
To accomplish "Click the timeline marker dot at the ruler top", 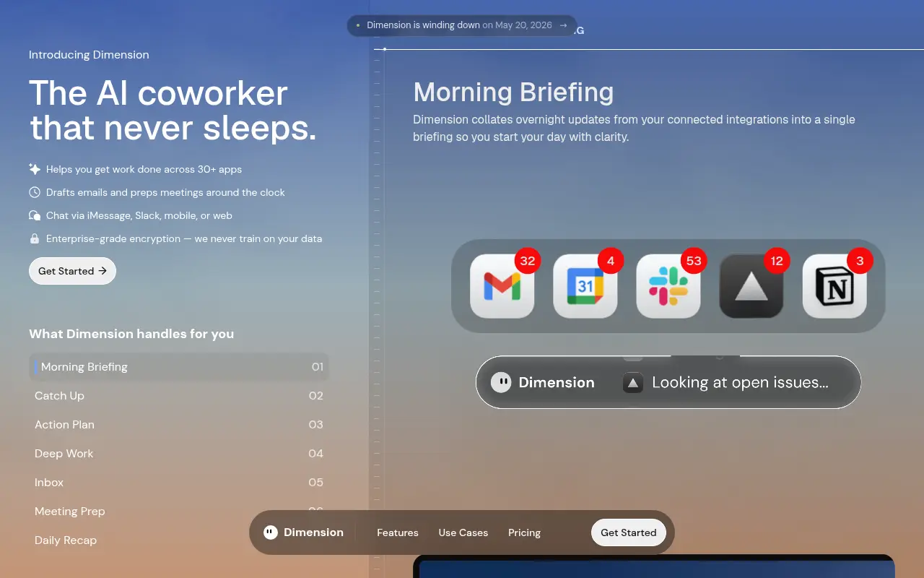I will (x=385, y=49).
